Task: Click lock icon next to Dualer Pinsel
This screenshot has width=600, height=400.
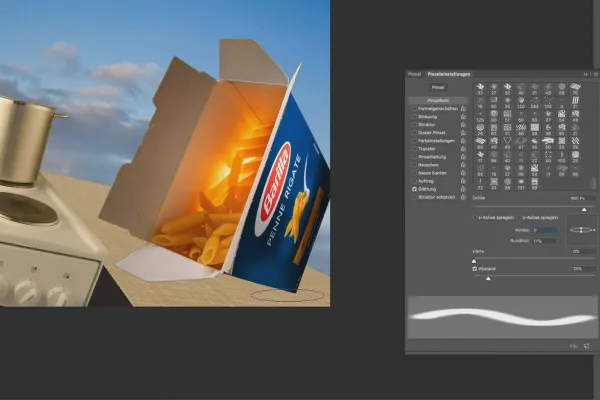Action: point(463,133)
